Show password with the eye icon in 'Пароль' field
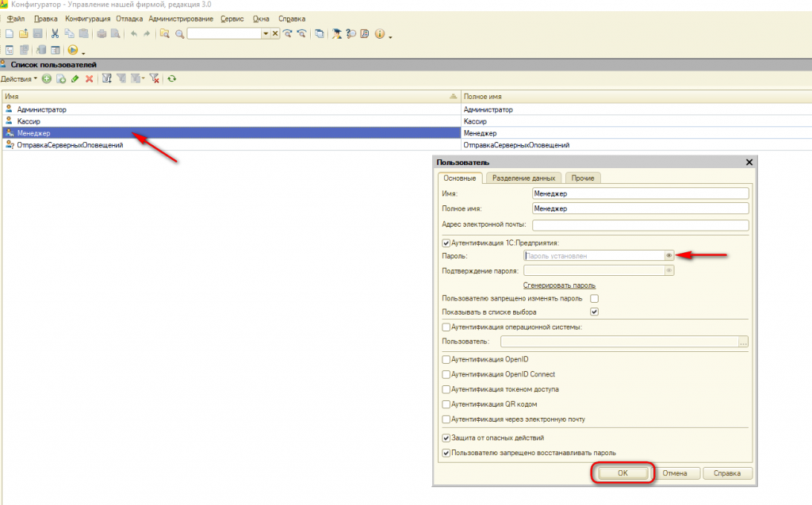 click(669, 256)
